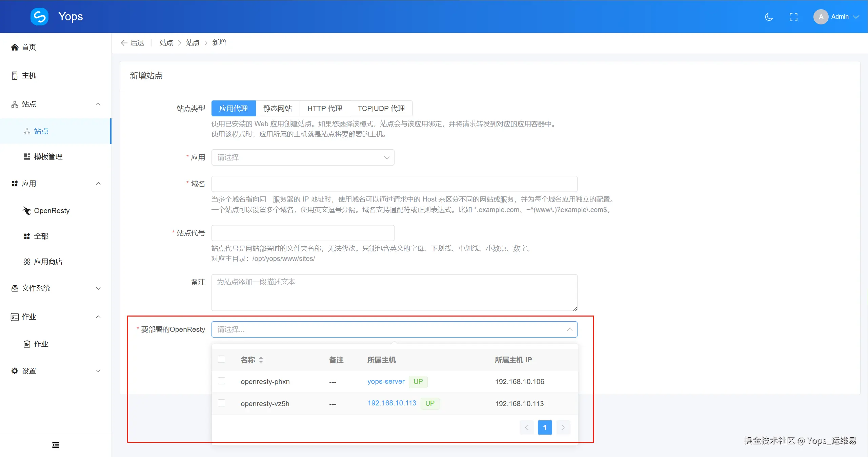Collapse the 站点 sidebar section

[98, 104]
